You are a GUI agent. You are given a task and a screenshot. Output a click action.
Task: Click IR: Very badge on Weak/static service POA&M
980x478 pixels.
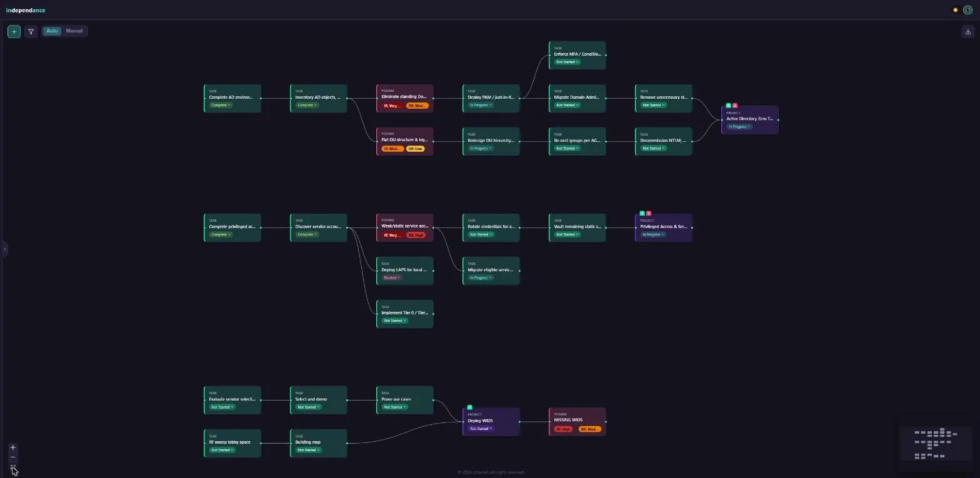(x=392, y=235)
